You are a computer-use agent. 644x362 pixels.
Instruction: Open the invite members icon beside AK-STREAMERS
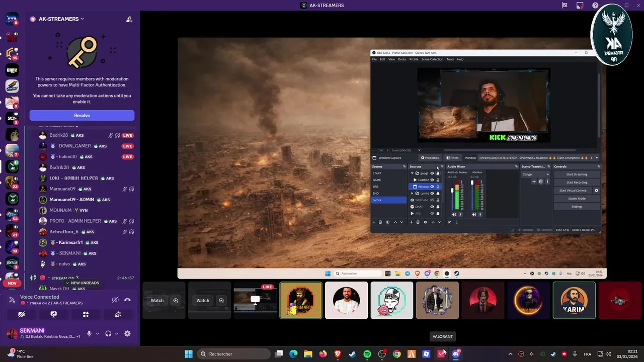click(129, 19)
